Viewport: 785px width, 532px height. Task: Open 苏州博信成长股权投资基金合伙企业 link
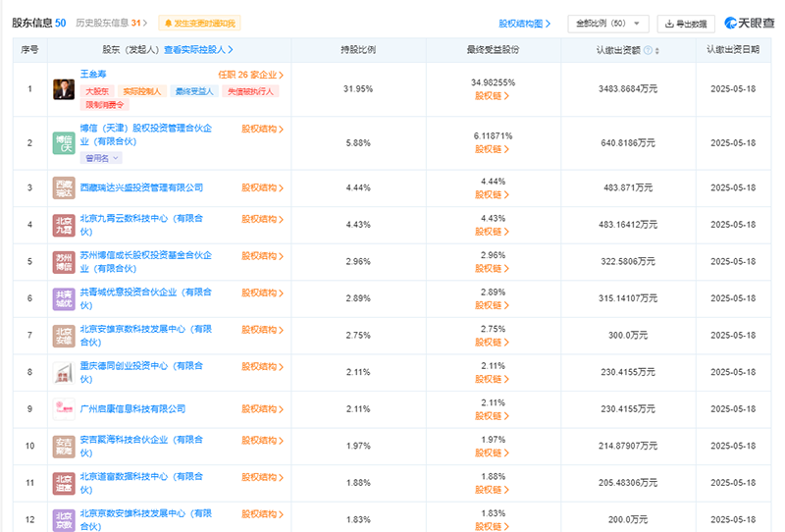[x=145, y=262]
